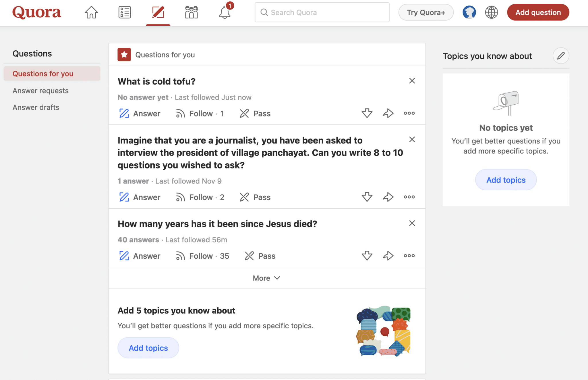Pass on the Jesus died question
The height and width of the screenshot is (380, 588).
[x=260, y=256]
